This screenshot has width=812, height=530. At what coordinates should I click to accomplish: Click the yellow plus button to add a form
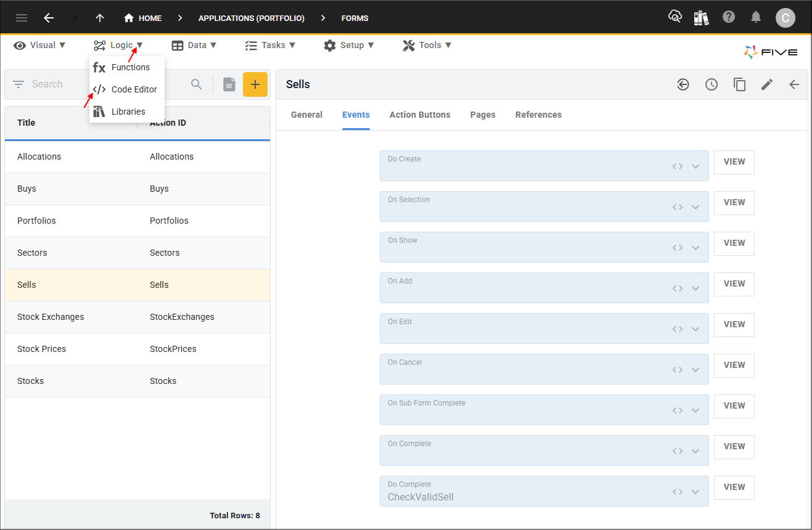(255, 84)
